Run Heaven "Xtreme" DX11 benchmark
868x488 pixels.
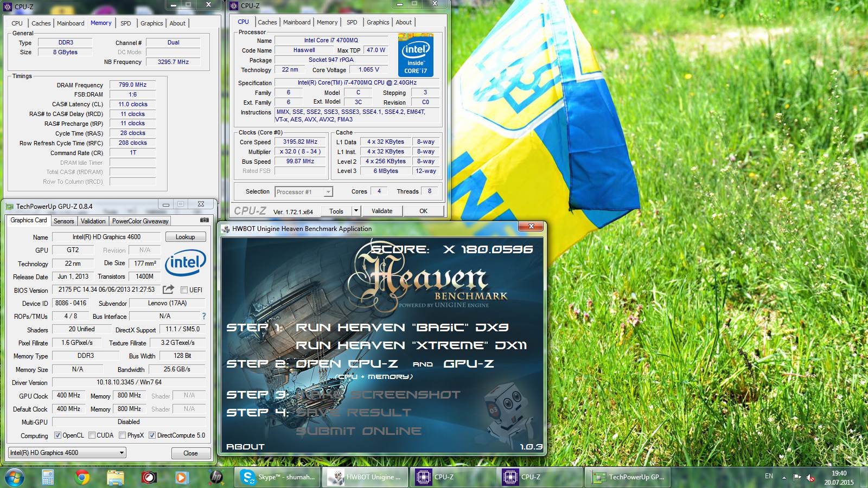pos(411,345)
